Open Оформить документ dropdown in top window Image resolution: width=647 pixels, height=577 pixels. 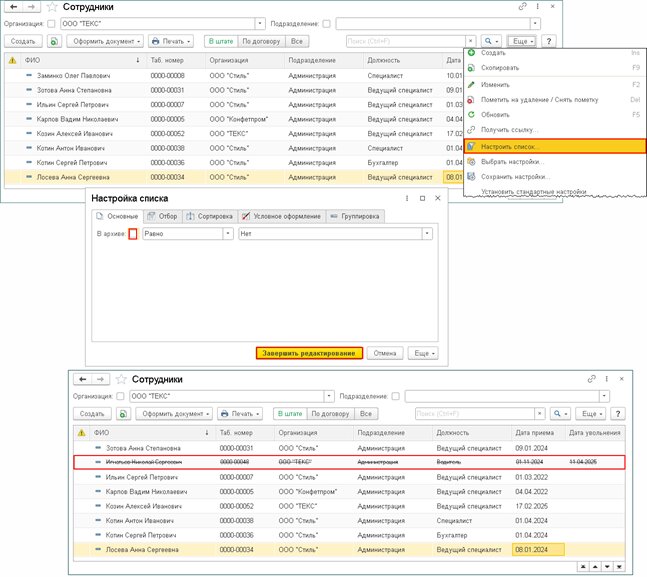(x=105, y=41)
